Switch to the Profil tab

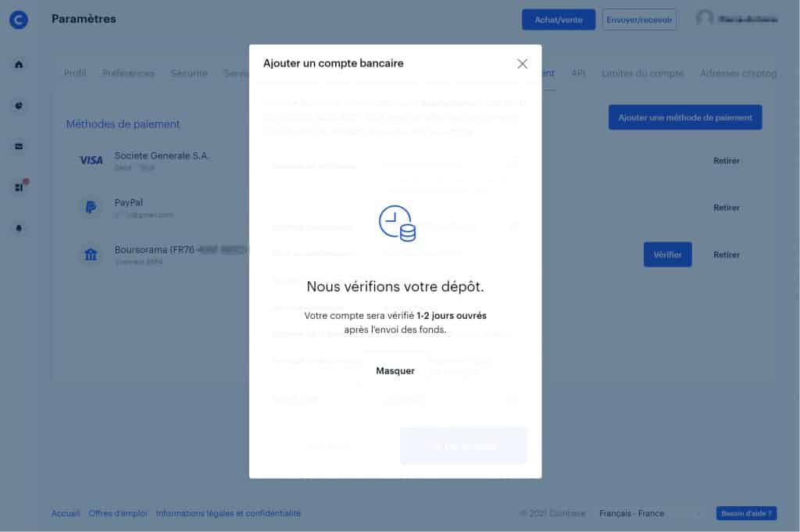coord(74,73)
